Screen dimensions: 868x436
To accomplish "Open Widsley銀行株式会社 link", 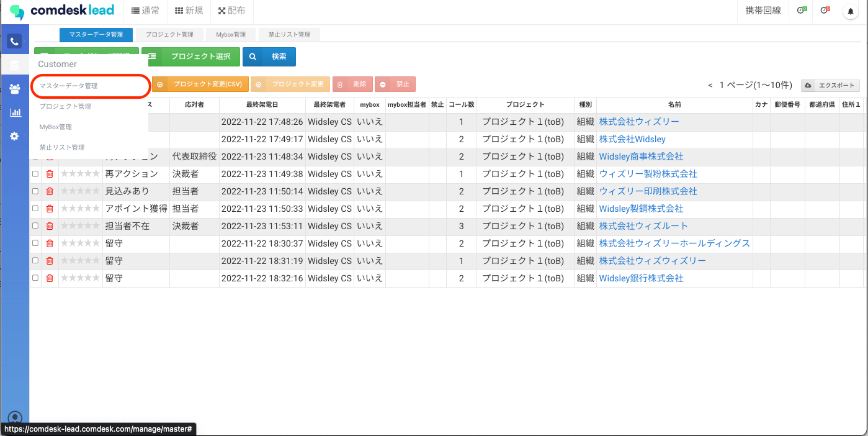I will coord(641,278).
